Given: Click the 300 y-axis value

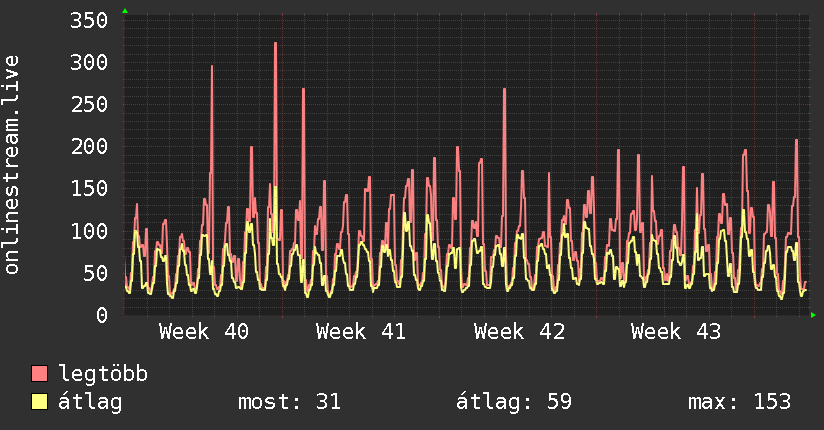Looking at the screenshot, I should [89, 63].
